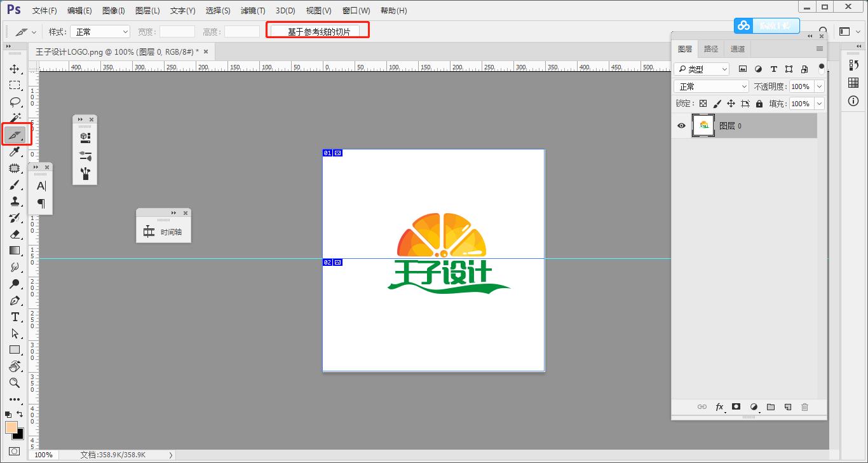
Task: Open the Timeline panel
Action: pyautogui.click(x=163, y=232)
